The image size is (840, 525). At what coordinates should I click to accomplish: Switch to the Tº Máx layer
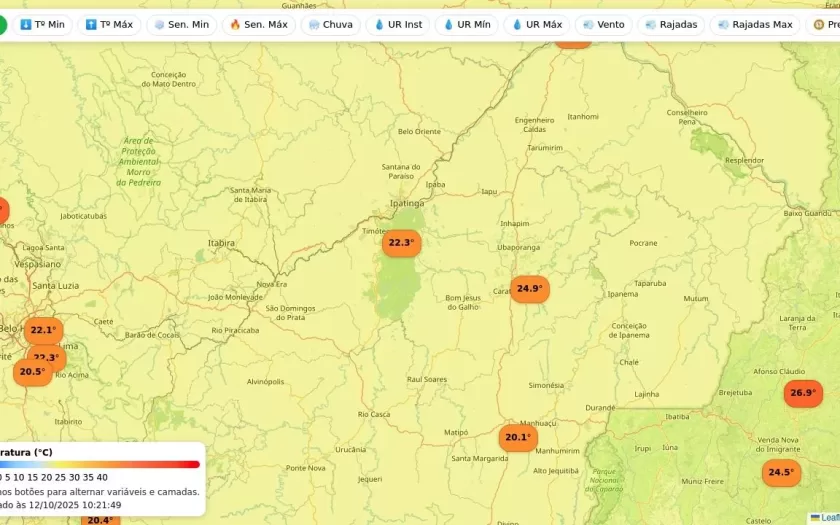pyautogui.click(x=109, y=24)
